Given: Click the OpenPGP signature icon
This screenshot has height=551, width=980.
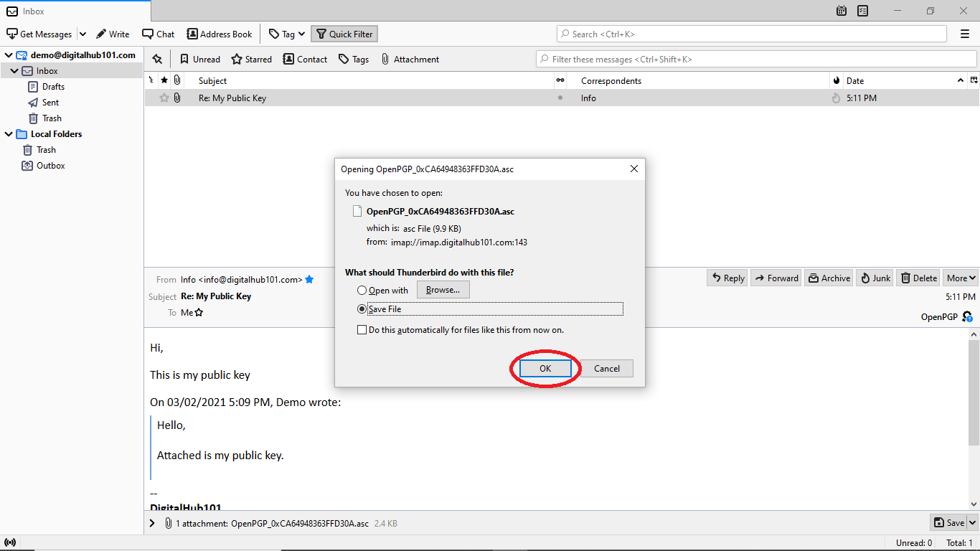Looking at the screenshot, I should point(968,316).
